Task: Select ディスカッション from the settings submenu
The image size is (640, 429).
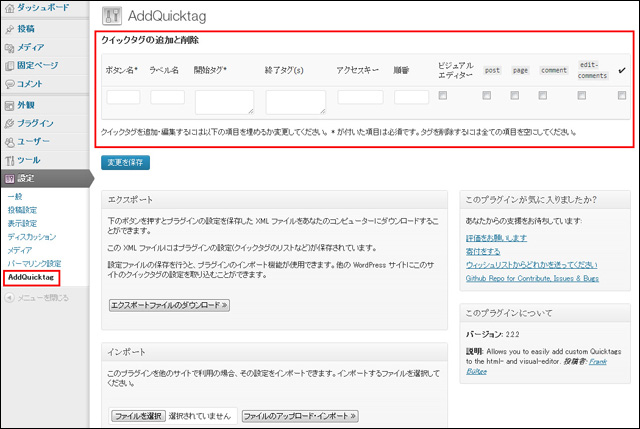Action: pyautogui.click(x=32, y=237)
